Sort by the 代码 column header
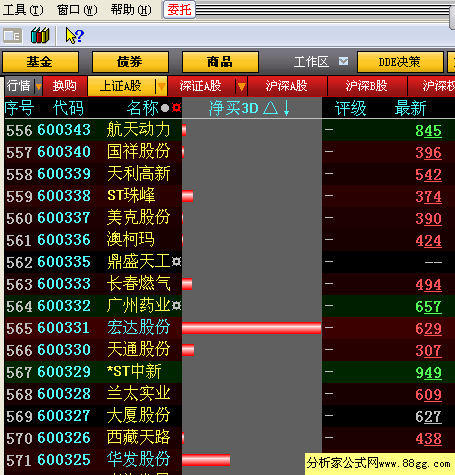The image size is (455, 475). [68, 108]
